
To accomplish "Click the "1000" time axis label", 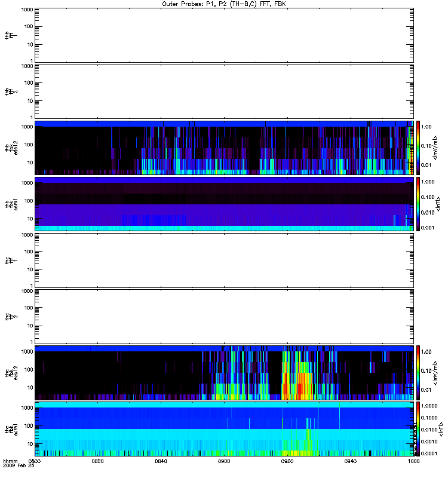I will 413,461.
